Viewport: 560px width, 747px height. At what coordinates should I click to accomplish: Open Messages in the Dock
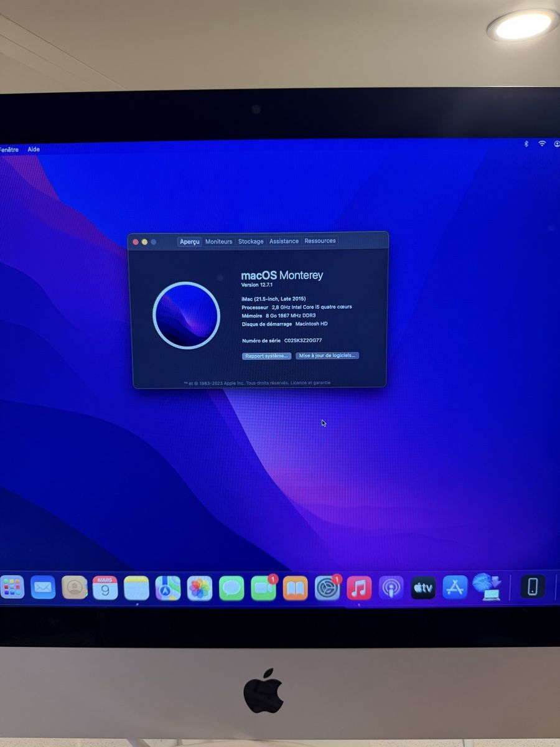pos(231,588)
